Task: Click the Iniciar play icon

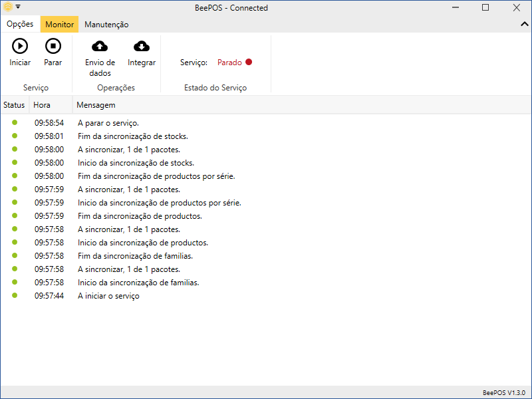Action: pyautogui.click(x=20, y=46)
